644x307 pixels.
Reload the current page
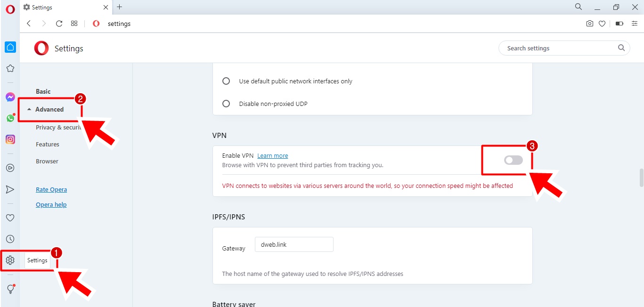pos(59,24)
